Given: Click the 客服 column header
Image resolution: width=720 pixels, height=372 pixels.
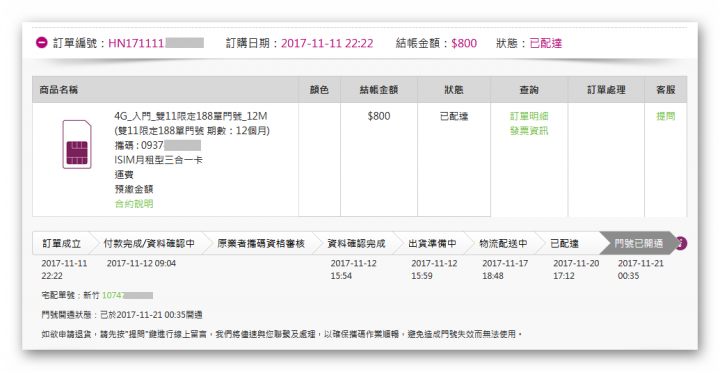Looking at the screenshot, I should (665, 90).
